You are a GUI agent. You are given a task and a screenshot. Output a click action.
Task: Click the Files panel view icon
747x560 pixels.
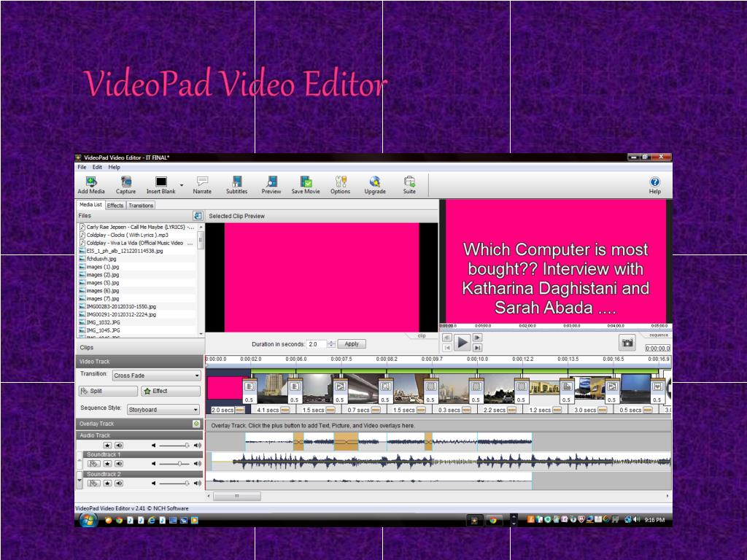(x=198, y=216)
